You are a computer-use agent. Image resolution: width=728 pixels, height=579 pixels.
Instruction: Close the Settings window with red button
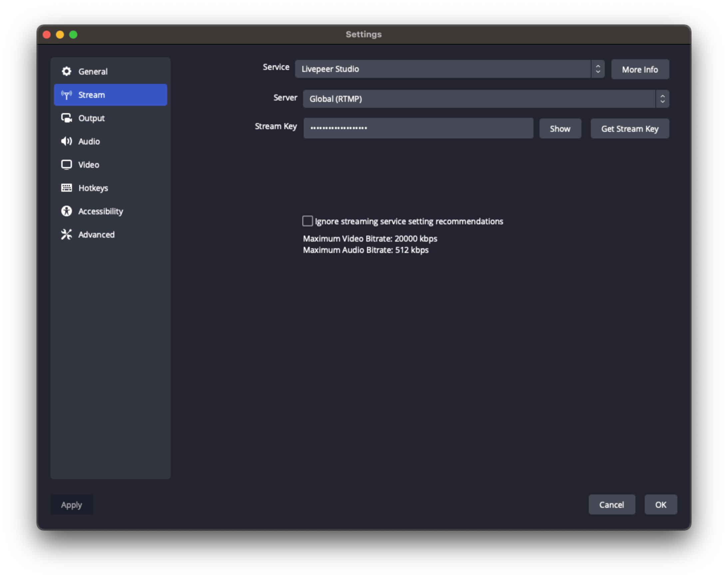click(47, 34)
